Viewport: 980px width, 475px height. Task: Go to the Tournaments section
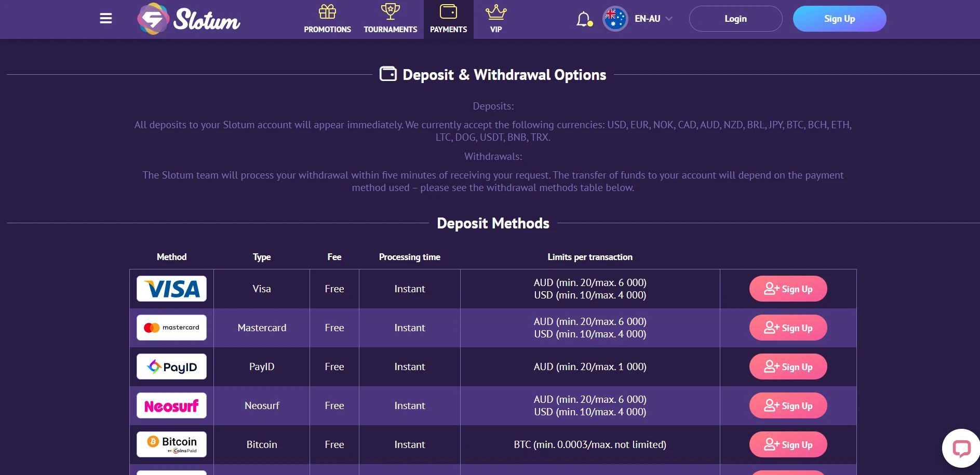(391, 19)
